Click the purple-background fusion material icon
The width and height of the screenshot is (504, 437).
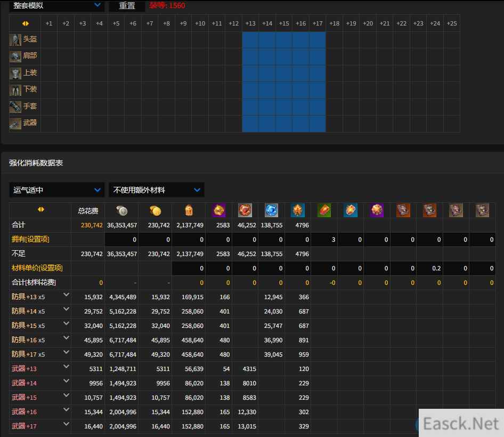[x=218, y=210]
